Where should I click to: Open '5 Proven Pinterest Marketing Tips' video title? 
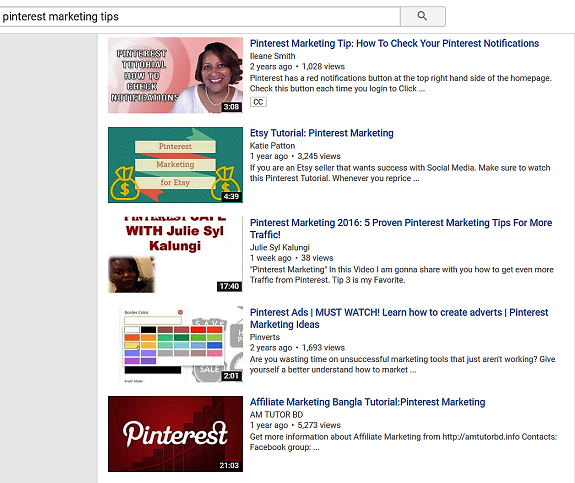click(401, 228)
